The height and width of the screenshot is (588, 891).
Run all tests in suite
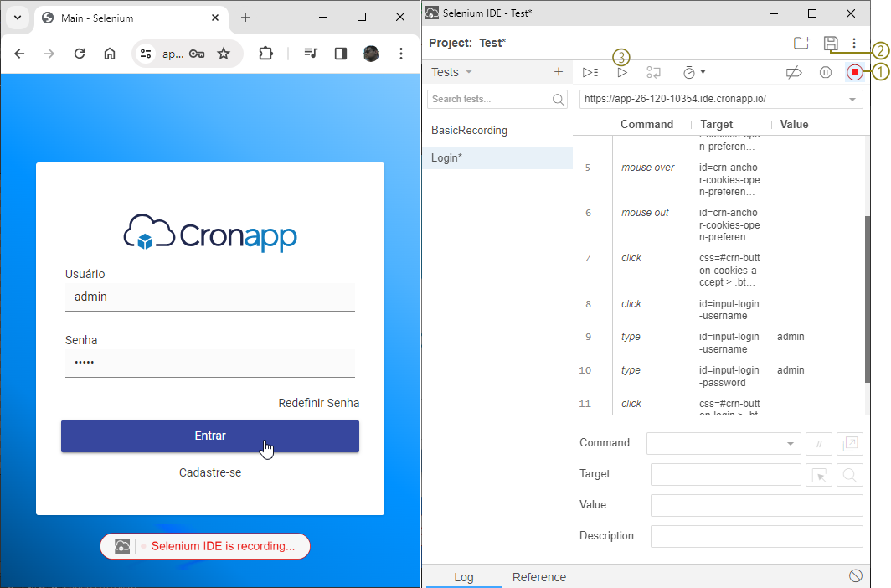tap(590, 72)
